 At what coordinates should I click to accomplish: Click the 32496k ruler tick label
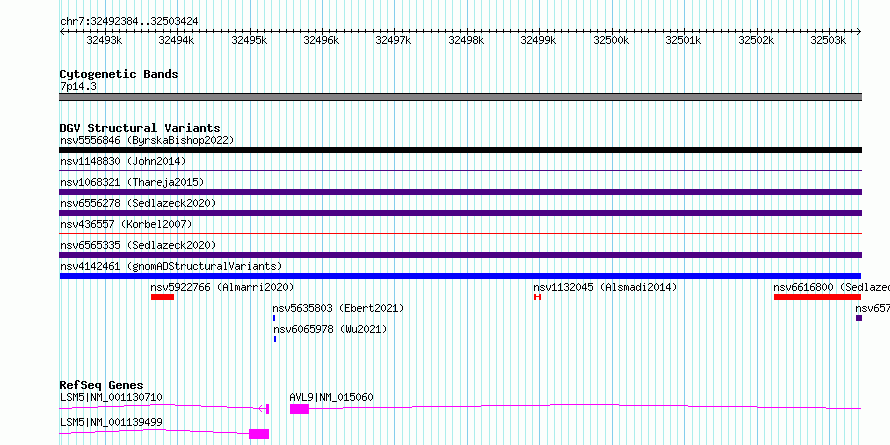coord(321,40)
